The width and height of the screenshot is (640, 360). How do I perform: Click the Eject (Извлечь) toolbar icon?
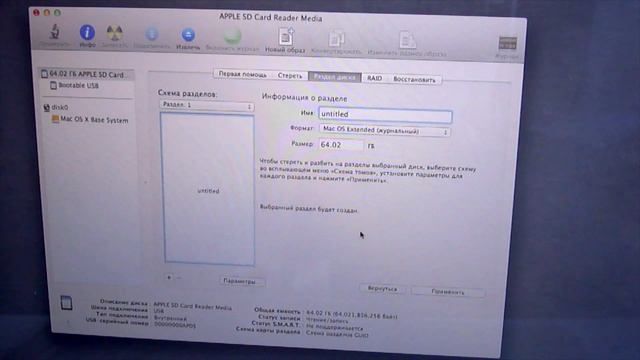click(x=188, y=35)
